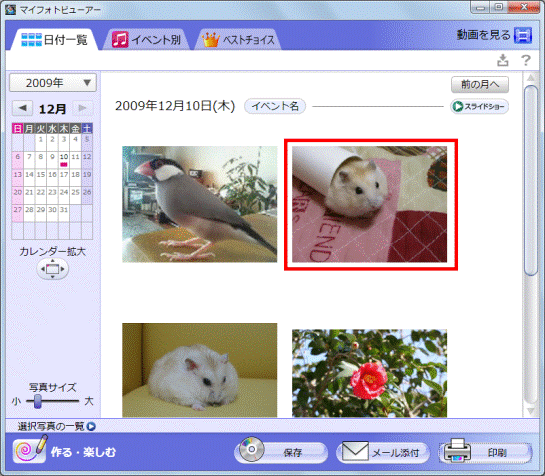Viewport: 545px width, 476px height.
Task: Select day 13 in calendar
Action: [x=17, y=177]
